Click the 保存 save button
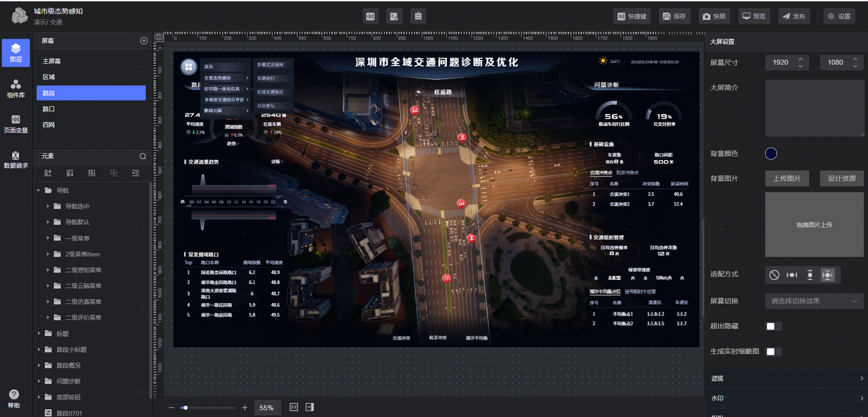 pos(674,16)
